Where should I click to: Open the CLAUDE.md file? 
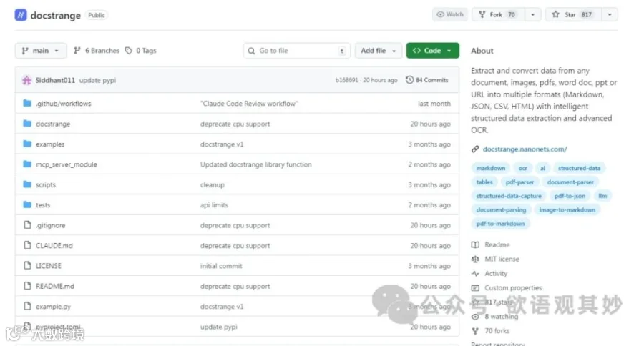(x=54, y=245)
